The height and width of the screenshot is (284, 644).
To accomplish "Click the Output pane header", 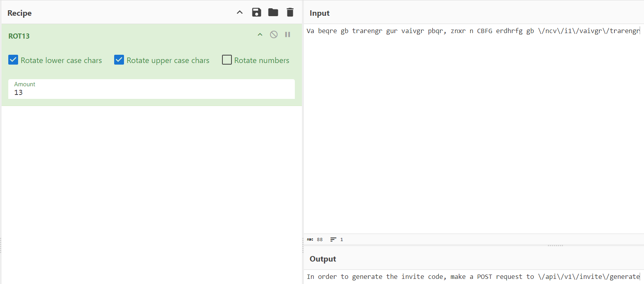I will pyautogui.click(x=323, y=259).
